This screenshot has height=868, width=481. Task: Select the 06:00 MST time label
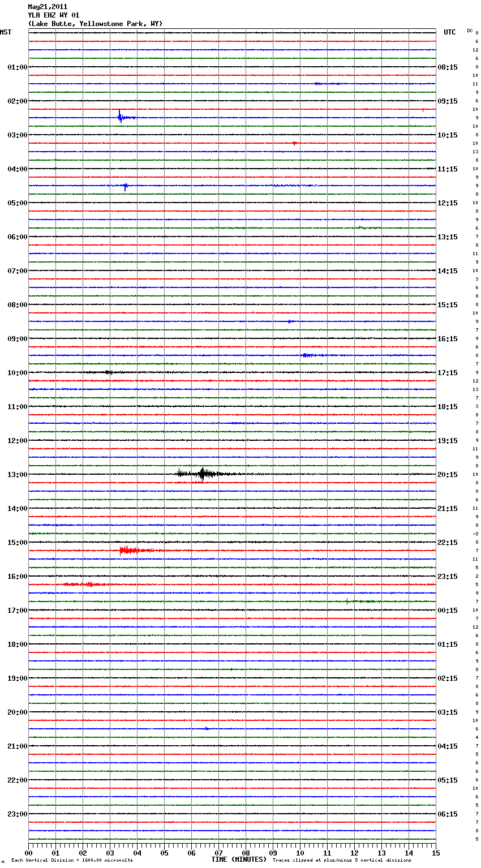(x=18, y=237)
